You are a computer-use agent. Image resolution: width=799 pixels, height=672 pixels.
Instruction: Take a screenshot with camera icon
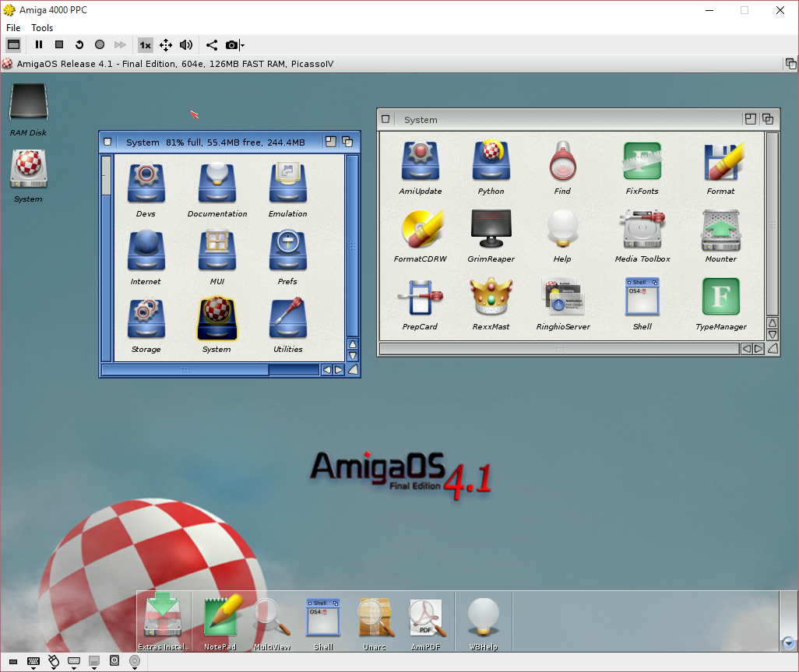click(231, 45)
